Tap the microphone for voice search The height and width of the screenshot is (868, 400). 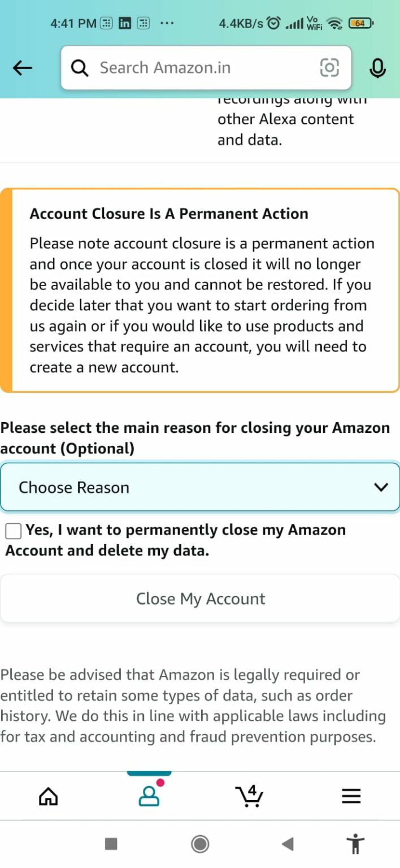377,68
